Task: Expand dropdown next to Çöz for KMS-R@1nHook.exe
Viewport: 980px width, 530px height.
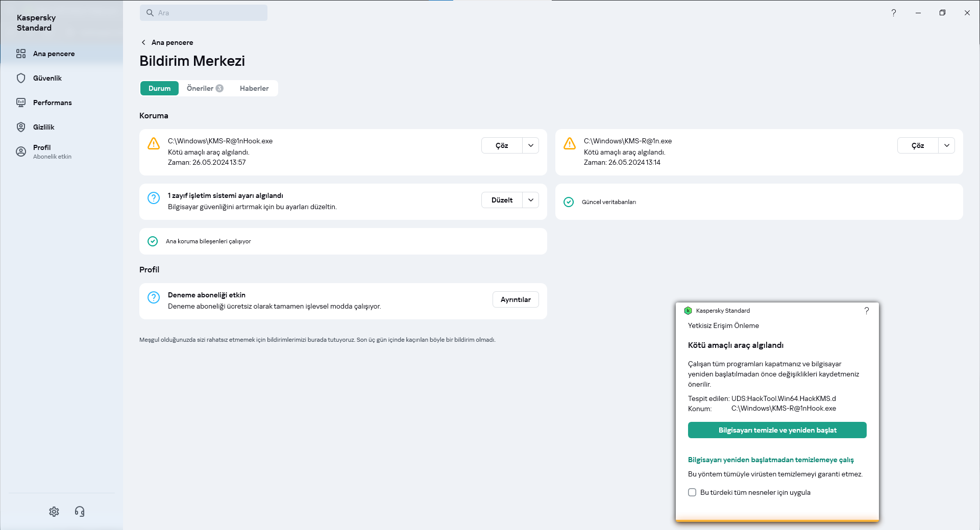Action: click(531, 145)
